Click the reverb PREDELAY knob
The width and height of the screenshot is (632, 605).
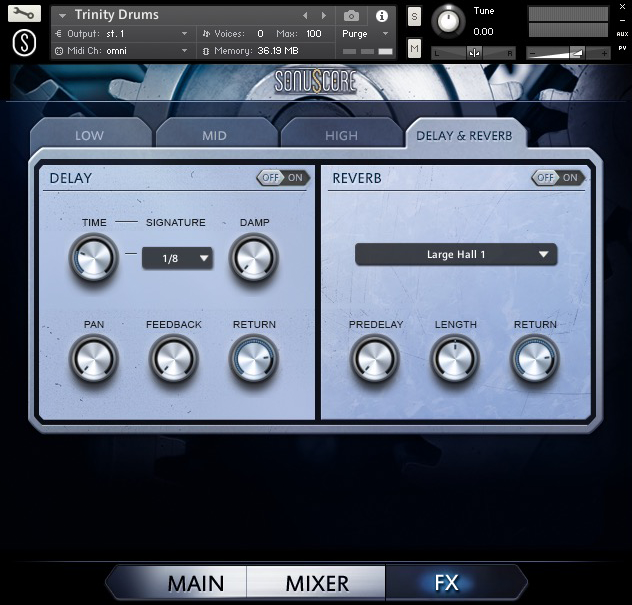(x=374, y=359)
